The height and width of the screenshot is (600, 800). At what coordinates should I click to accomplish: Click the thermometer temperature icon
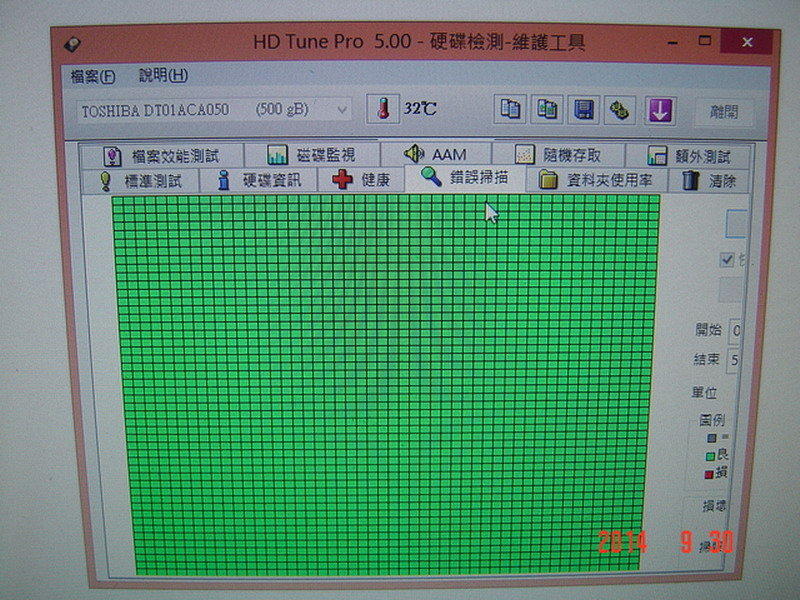coord(383,109)
